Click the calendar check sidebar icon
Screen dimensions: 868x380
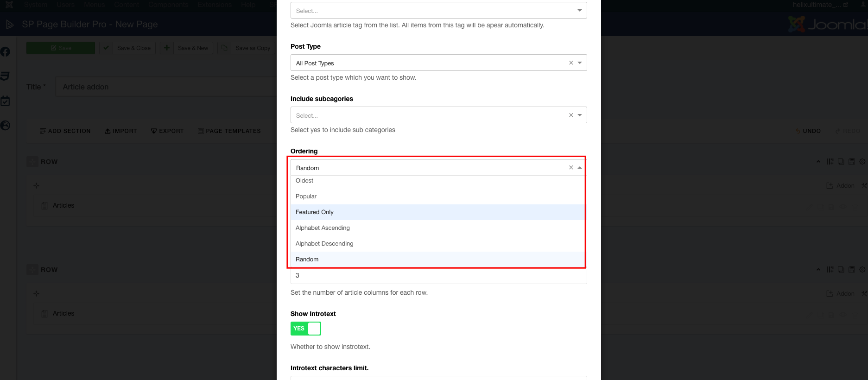click(5, 101)
